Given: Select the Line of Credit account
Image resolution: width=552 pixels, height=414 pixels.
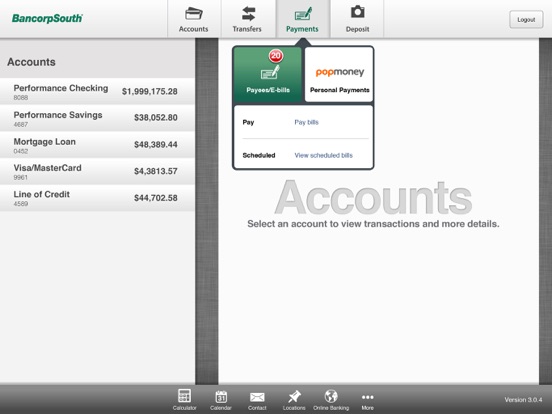Looking at the screenshot, I should coord(97,198).
